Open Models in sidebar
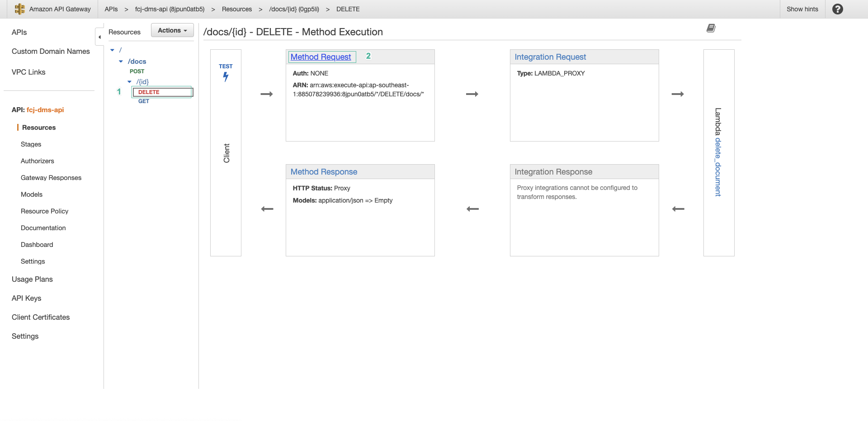Screen dimensions: 868x421 (32, 194)
